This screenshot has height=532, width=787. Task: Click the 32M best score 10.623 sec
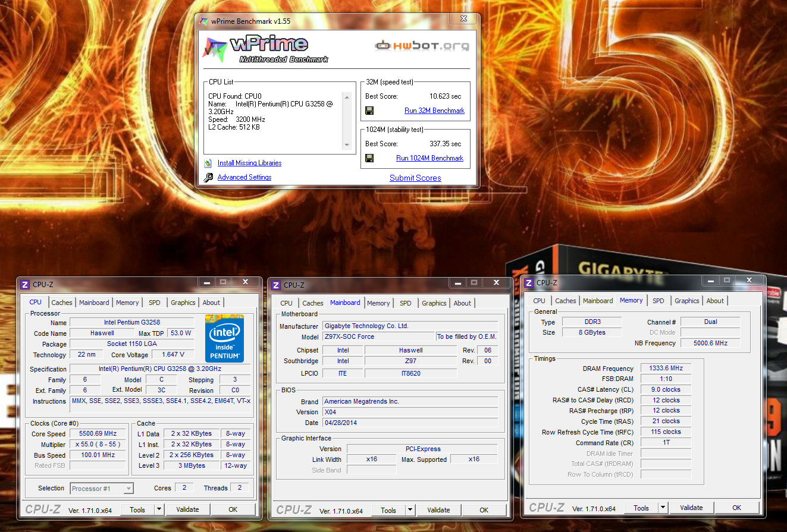[x=445, y=96]
